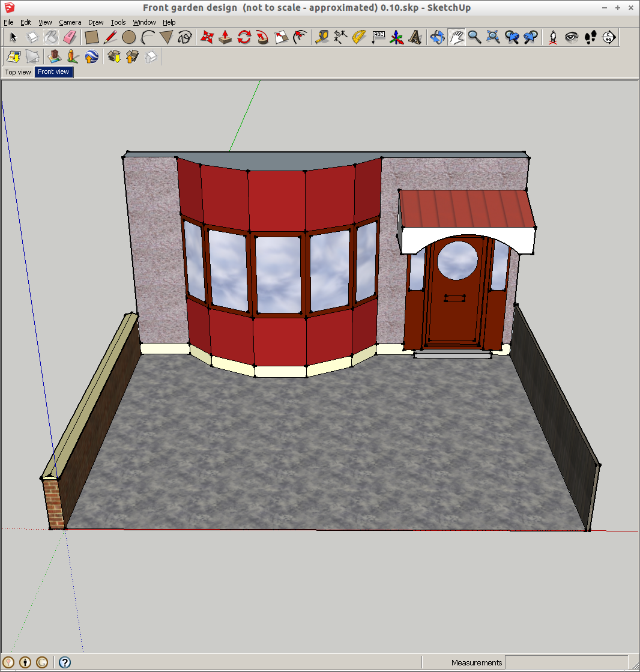Click the Zoom Extents icon
This screenshot has height=672, width=640.
click(x=494, y=37)
